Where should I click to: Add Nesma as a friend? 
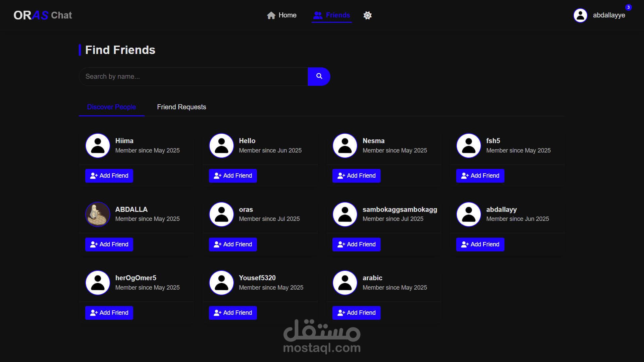point(356,176)
